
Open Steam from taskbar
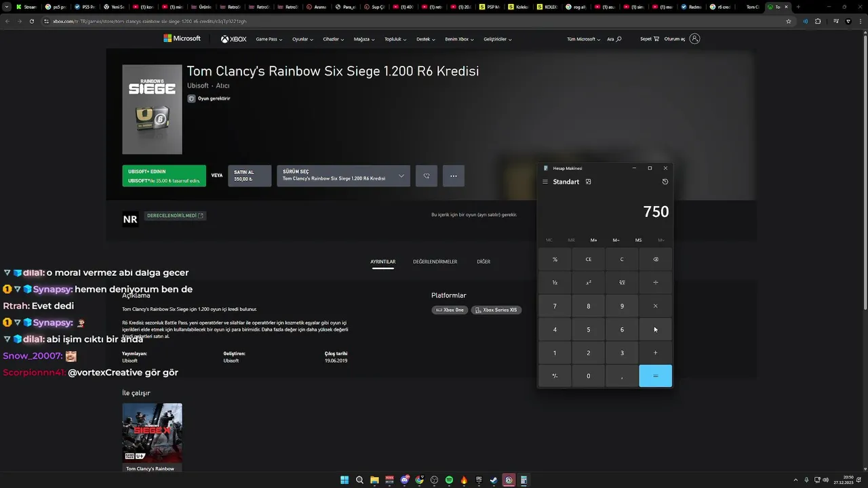494,480
